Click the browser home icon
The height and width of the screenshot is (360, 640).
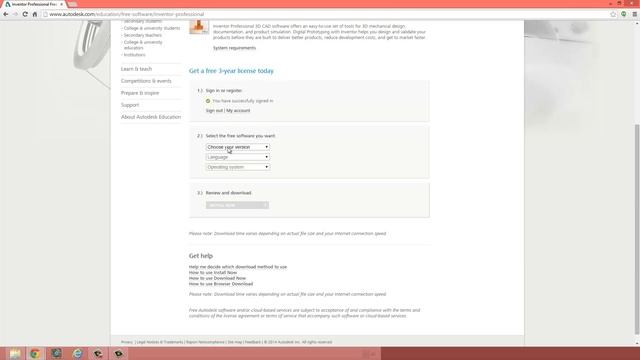pyautogui.click(x=35, y=14)
